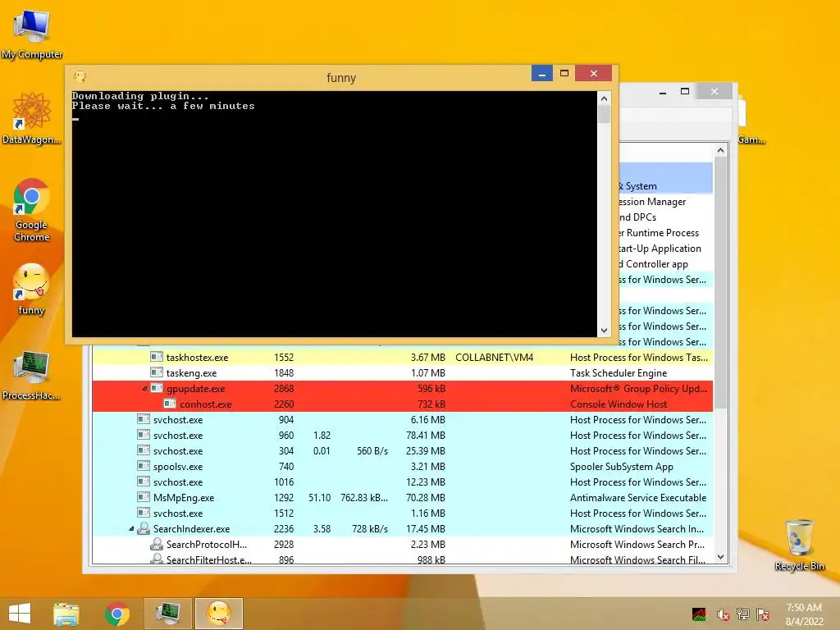Select funny app taskbar button
Viewport: 840px width, 630px height.
pyautogui.click(x=218, y=614)
